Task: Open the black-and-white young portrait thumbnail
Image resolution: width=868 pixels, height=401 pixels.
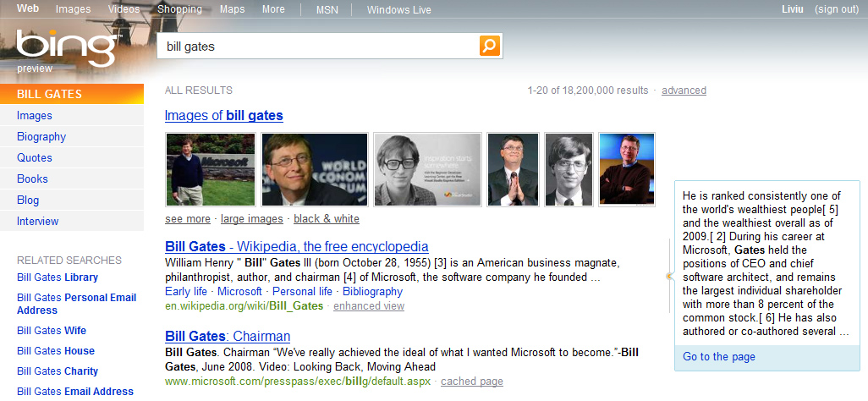Action: (569, 169)
